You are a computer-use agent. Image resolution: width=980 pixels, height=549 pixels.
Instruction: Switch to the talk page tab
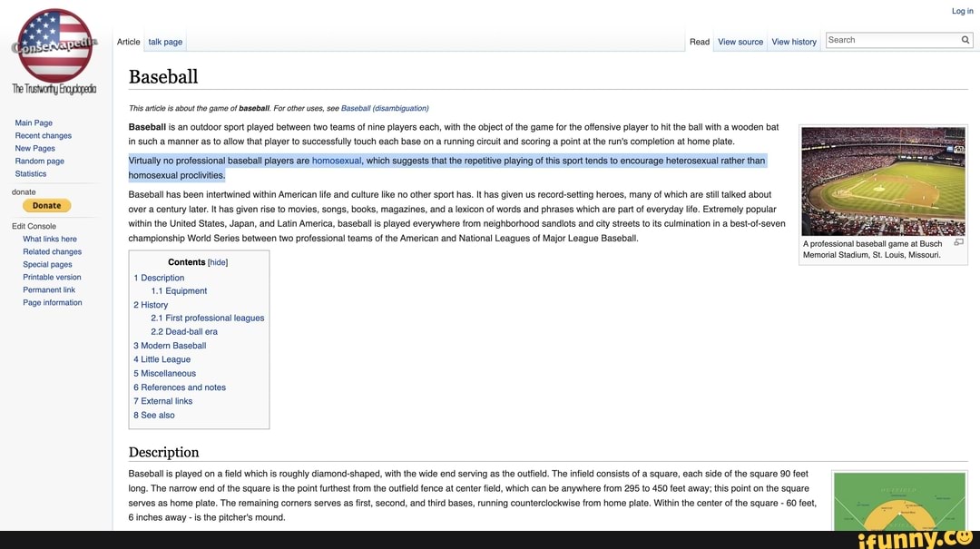coord(165,42)
